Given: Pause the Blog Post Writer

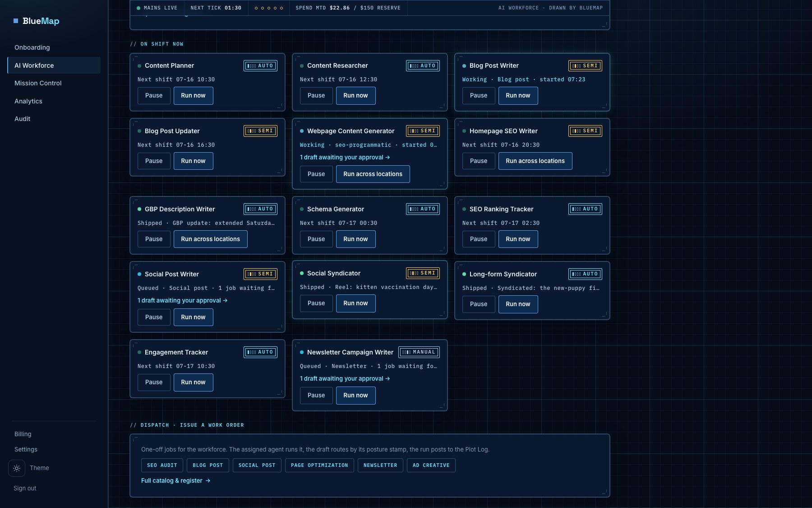Looking at the screenshot, I should [x=479, y=96].
